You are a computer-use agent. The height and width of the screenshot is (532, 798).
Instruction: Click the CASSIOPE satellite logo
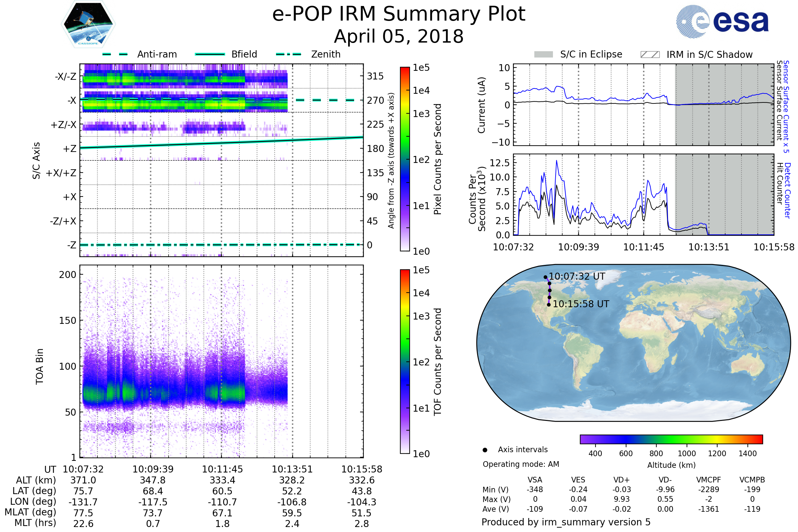[88, 24]
